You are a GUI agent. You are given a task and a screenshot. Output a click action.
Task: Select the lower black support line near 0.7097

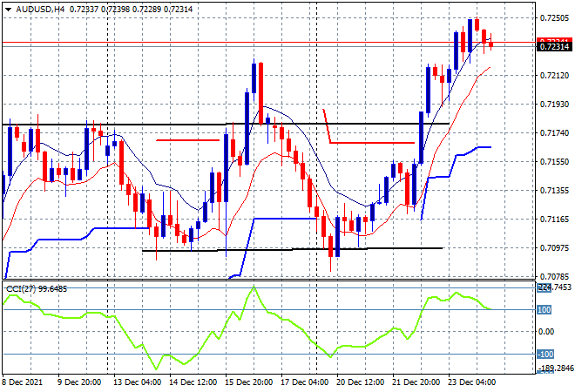pyautogui.click(x=292, y=250)
